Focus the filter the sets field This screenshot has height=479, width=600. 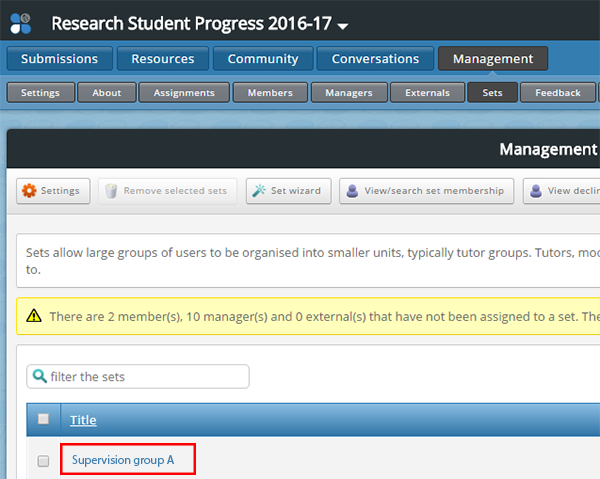(138, 376)
